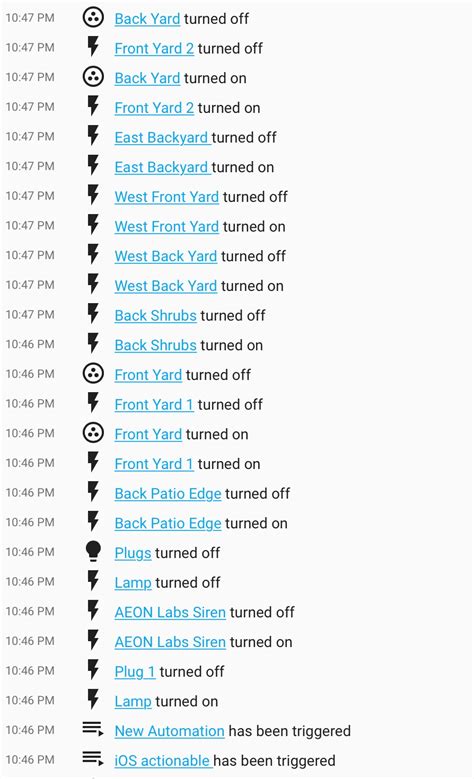The height and width of the screenshot is (779, 474).
Task: Open the Lamp turned on link
Action: point(133,701)
